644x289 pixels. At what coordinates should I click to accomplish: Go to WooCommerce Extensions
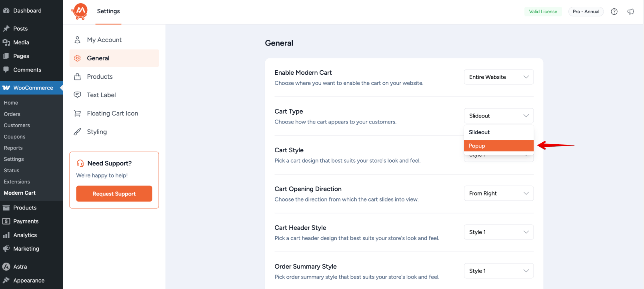tap(17, 181)
